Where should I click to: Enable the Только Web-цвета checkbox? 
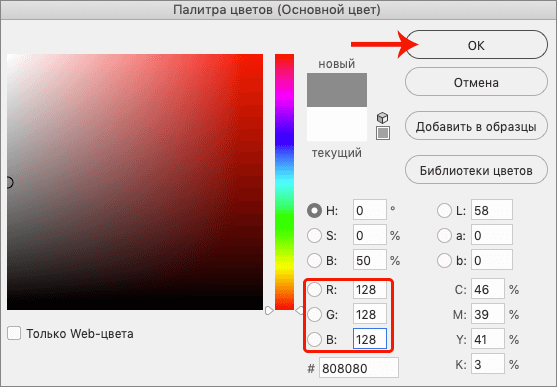click(14, 333)
